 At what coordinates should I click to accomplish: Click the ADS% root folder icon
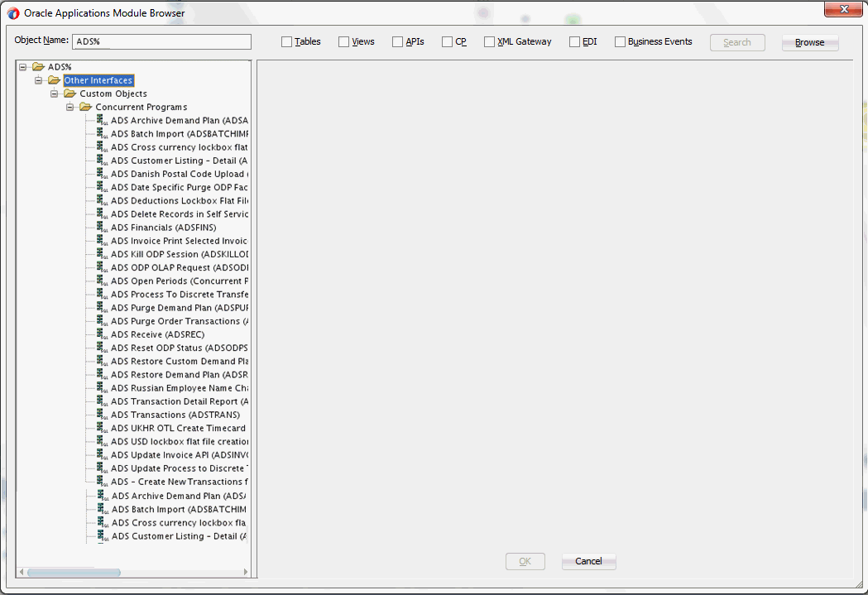click(38, 66)
